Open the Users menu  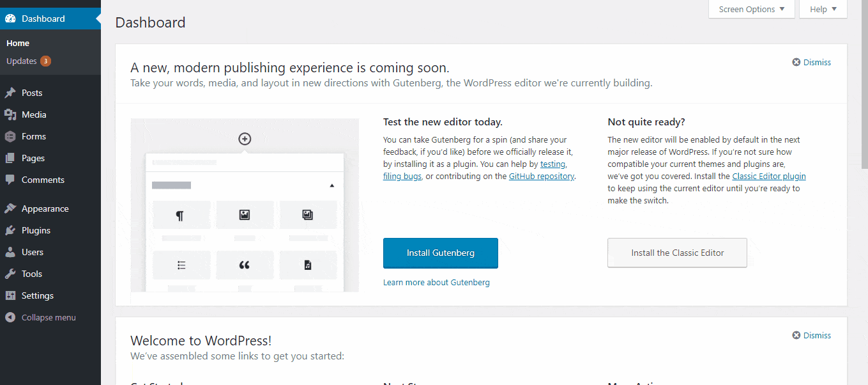[50, 252]
